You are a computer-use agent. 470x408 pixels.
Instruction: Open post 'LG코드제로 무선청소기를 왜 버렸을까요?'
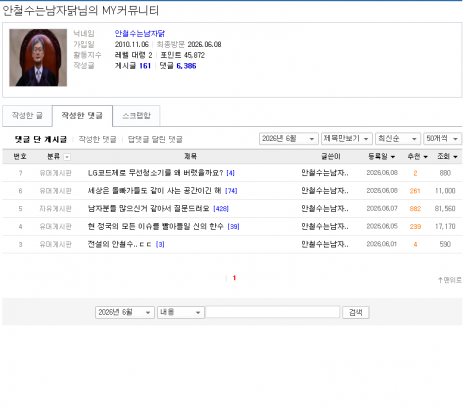pyautogui.click(x=155, y=173)
